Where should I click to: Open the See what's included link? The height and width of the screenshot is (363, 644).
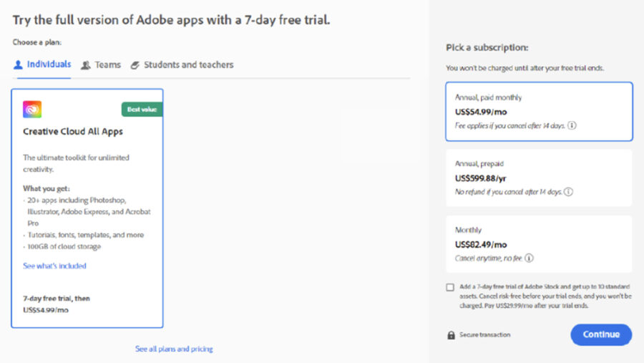tap(54, 266)
